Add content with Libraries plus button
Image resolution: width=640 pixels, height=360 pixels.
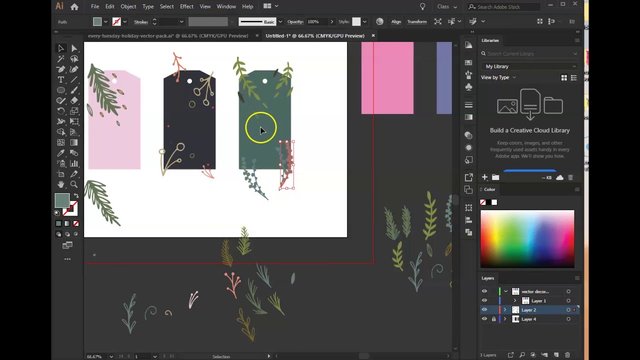point(484,177)
